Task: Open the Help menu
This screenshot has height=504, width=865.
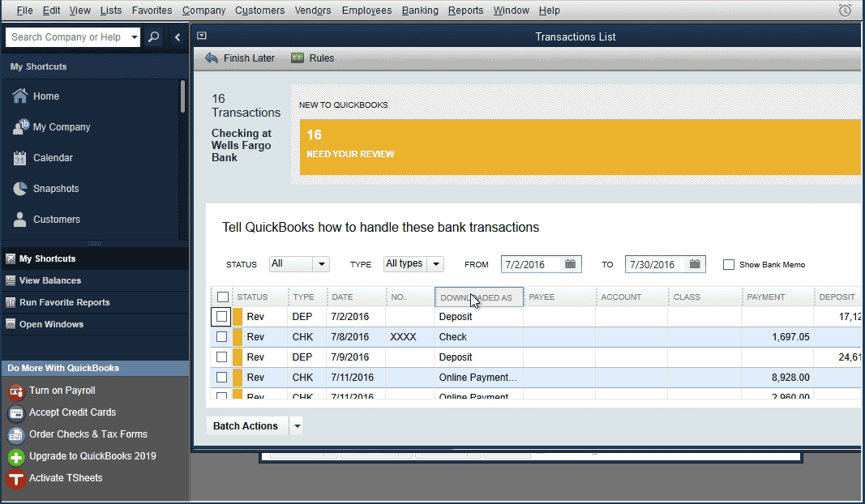Action: [549, 11]
